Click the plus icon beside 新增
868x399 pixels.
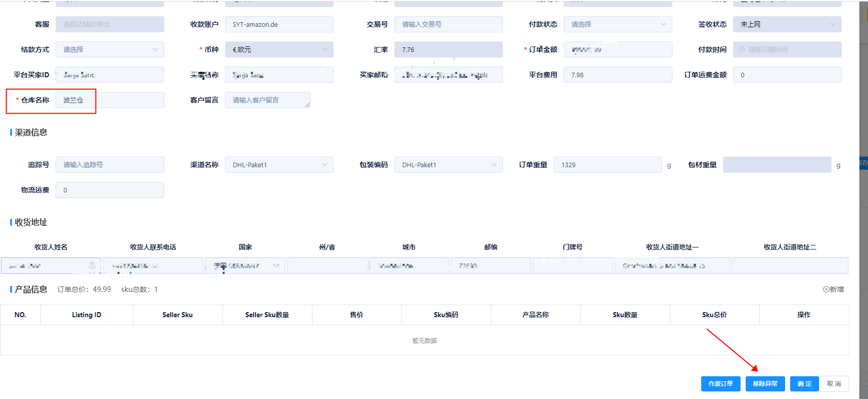(826, 289)
